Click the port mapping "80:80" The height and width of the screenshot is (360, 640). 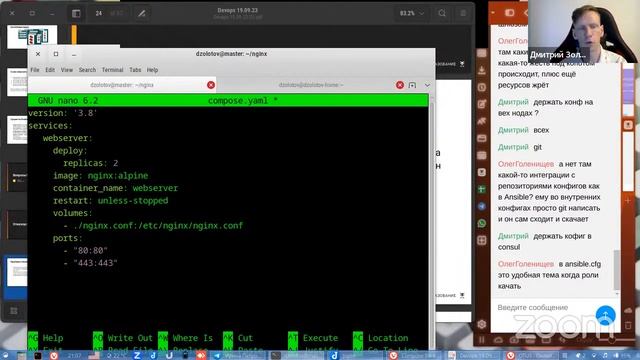90,251
